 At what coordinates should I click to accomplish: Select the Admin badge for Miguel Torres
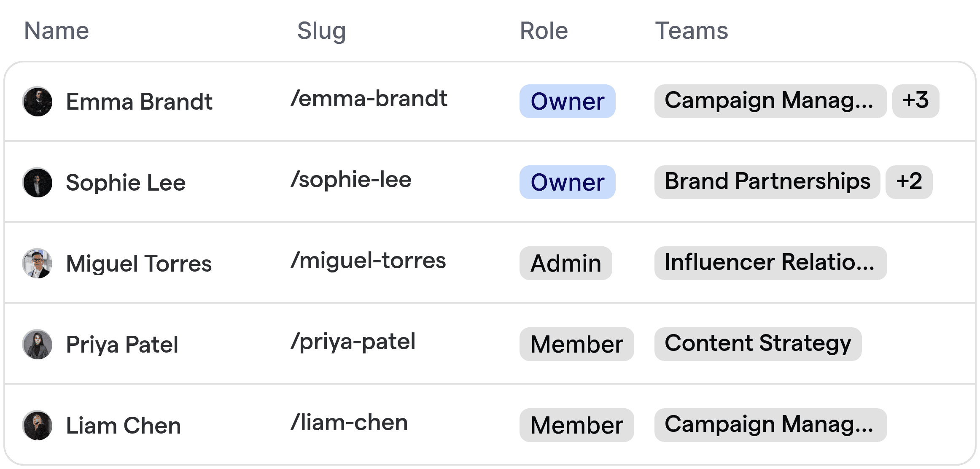tap(565, 263)
